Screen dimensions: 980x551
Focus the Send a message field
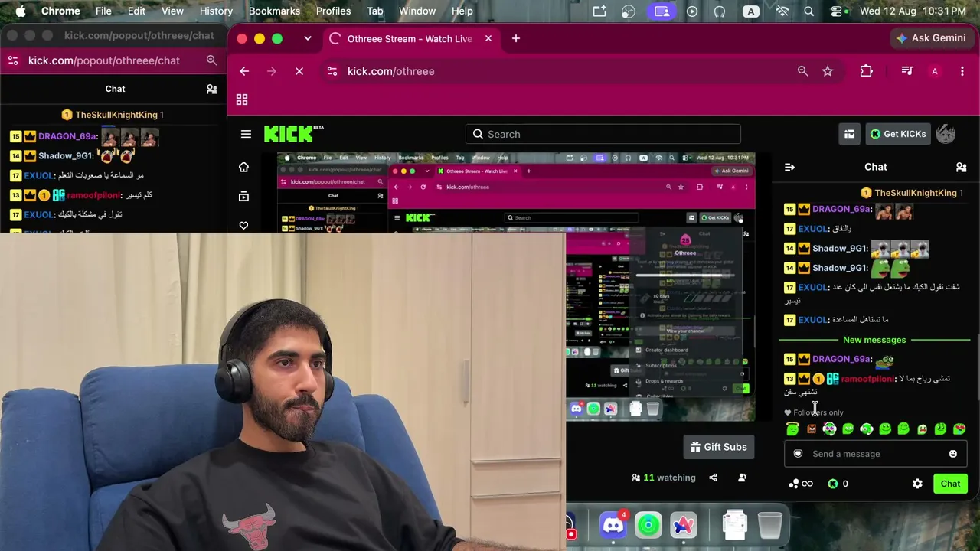[874, 454]
